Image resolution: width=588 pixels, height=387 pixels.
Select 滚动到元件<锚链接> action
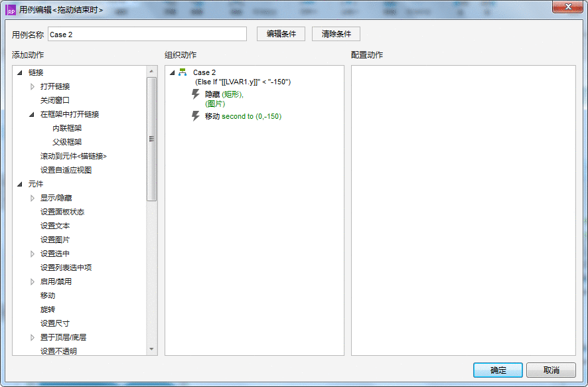pos(74,156)
